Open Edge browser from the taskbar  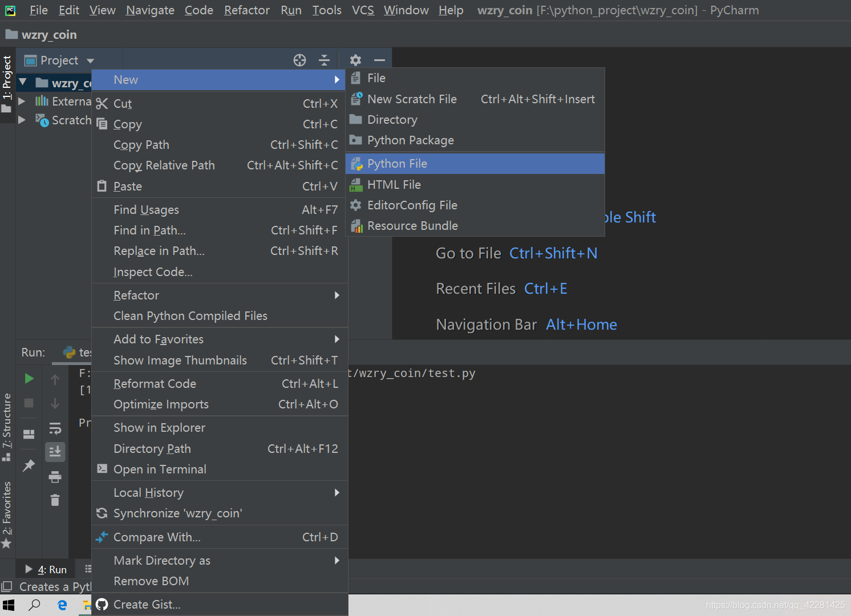coord(62,605)
